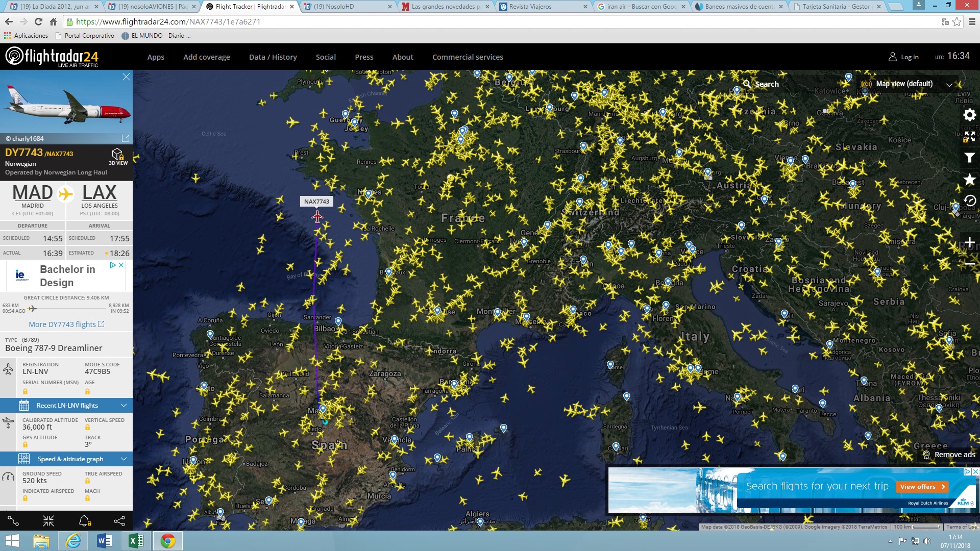Click the Log in link
This screenshot has height=551, width=980.
910,57
